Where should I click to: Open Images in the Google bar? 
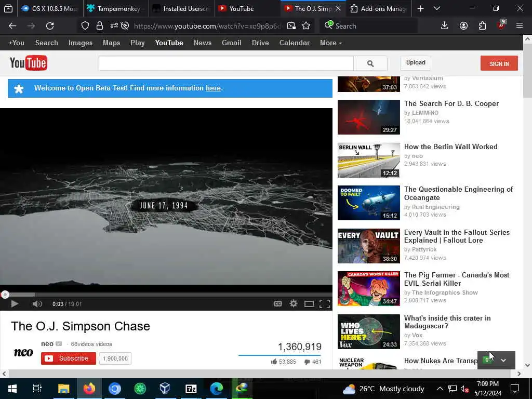[x=81, y=43]
